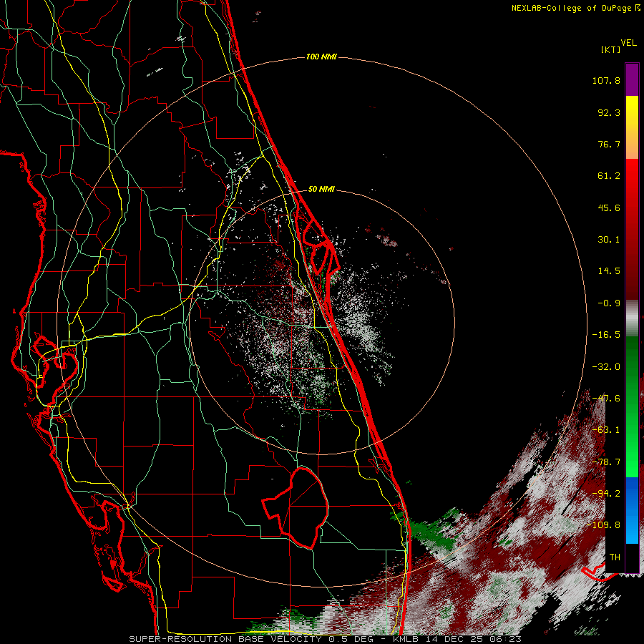Select the 107.8 scale value
Screen dimensions: 644x644
pyautogui.click(x=606, y=80)
